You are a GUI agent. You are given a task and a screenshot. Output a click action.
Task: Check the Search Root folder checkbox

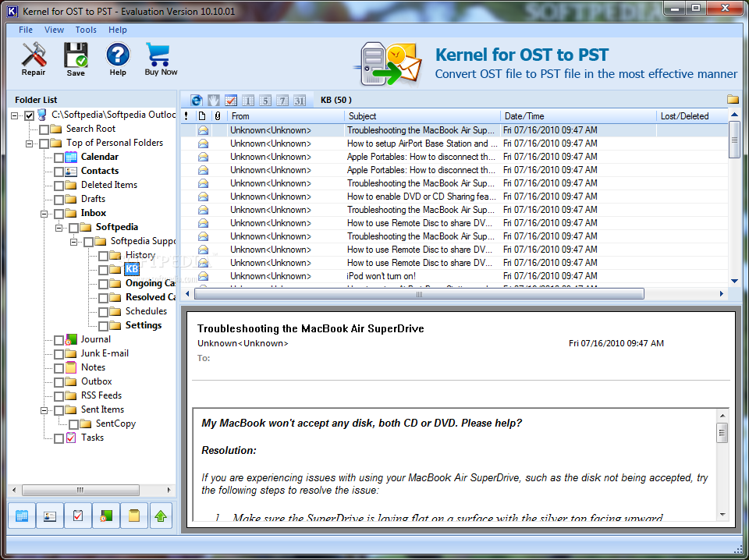(x=44, y=129)
